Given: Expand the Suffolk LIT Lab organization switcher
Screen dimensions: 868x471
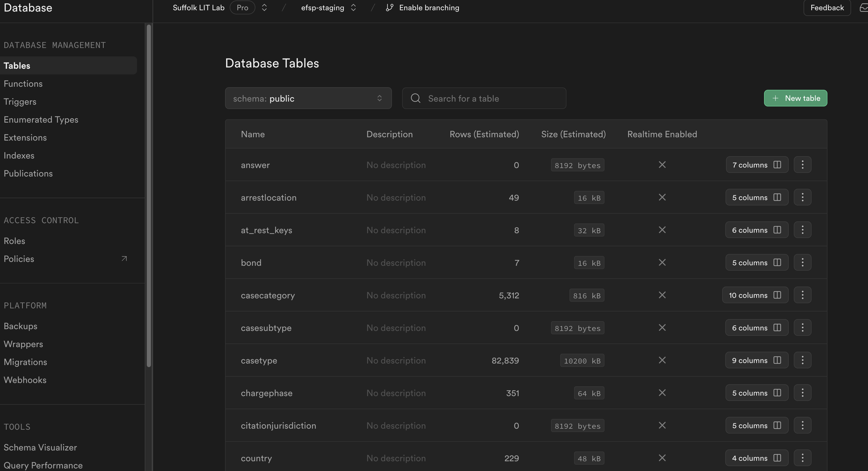Looking at the screenshot, I should 264,8.
